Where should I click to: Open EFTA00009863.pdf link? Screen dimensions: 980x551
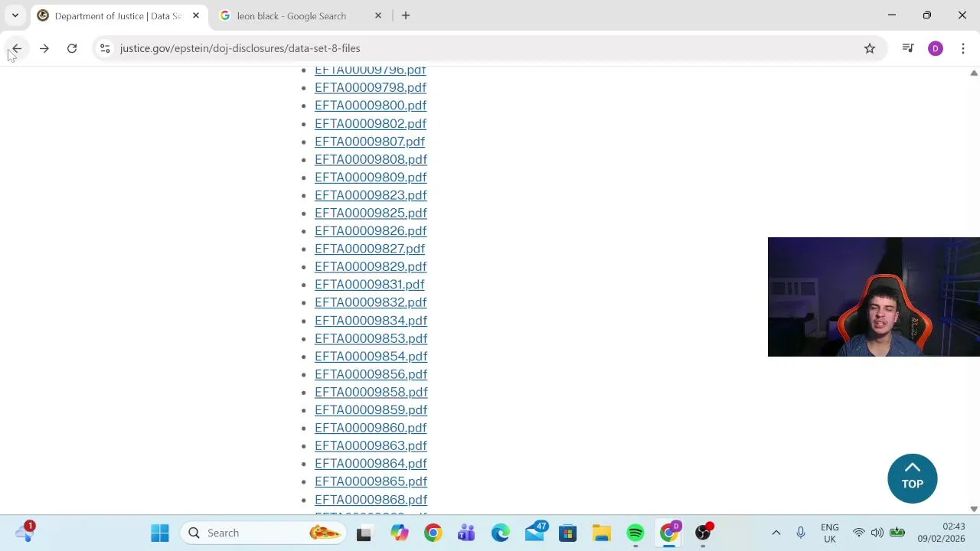tap(371, 445)
